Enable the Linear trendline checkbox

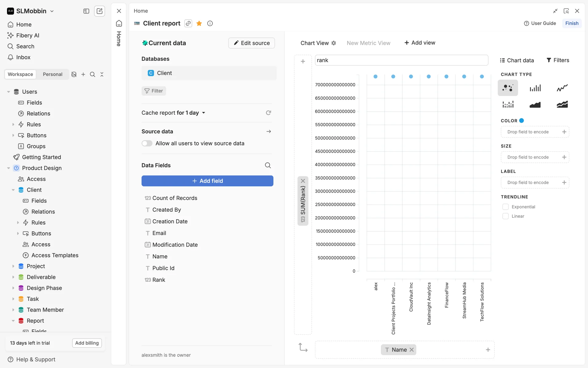tap(505, 216)
